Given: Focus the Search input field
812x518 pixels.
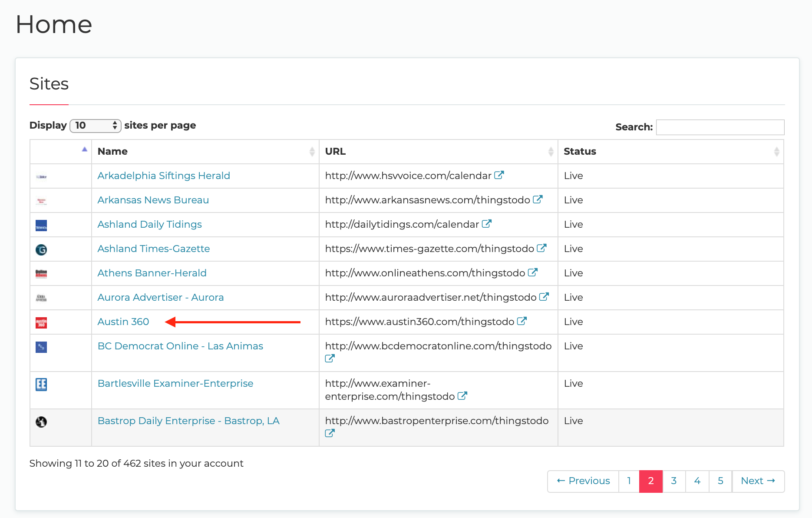Looking at the screenshot, I should (720, 127).
